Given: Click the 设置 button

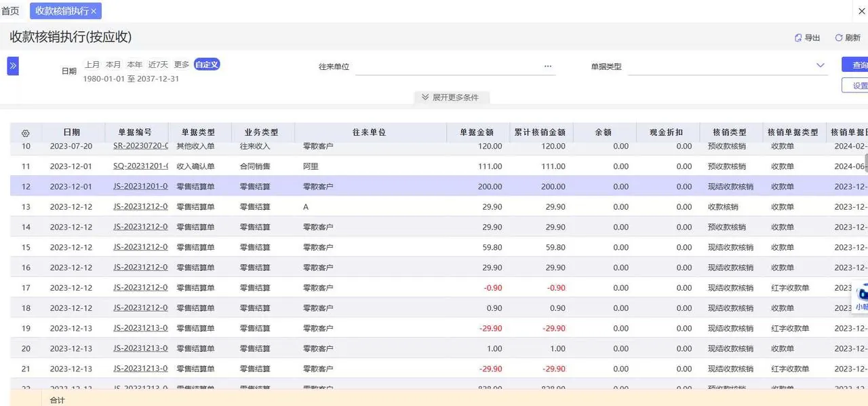Looking at the screenshot, I should [855, 85].
